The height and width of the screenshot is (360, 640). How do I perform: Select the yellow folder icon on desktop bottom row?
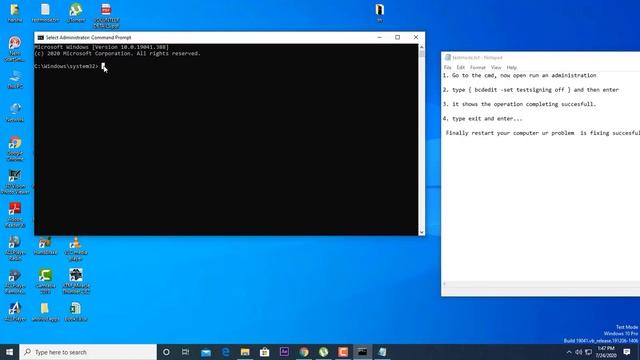click(45, 312)
